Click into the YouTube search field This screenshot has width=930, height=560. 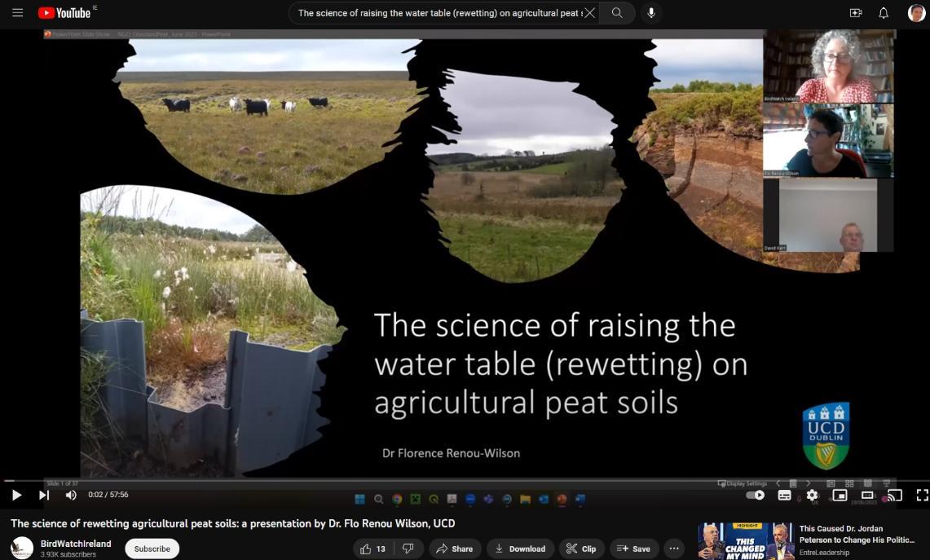tap(439, 12)
